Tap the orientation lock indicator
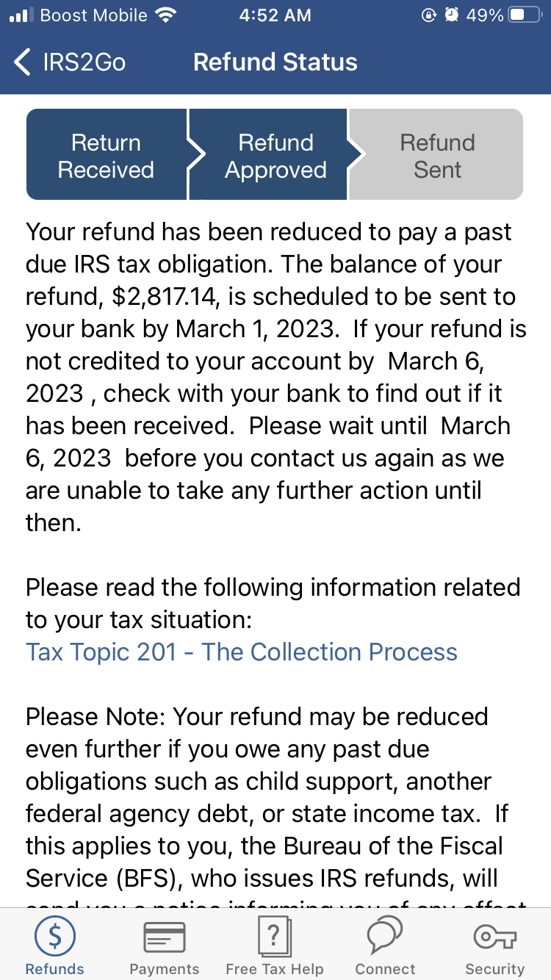Screen dimensions: 551x980 430,13
